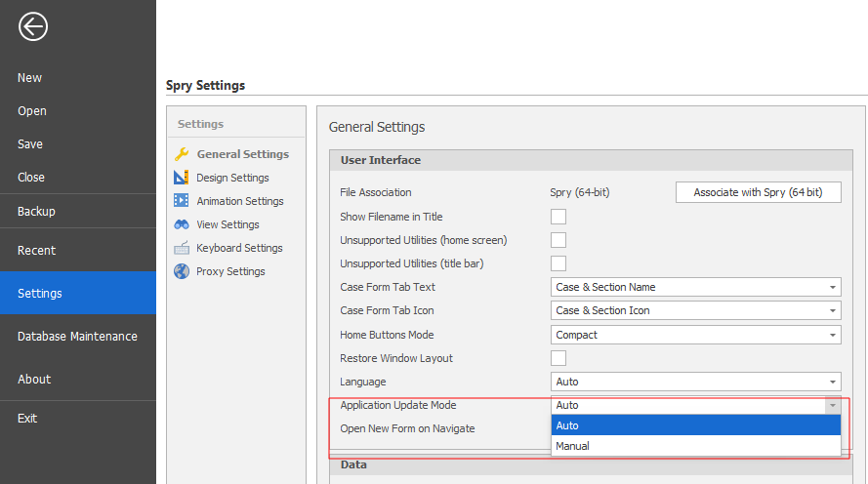
Task: Click the Proxy Settings globe icon
Action: point(181,271)
